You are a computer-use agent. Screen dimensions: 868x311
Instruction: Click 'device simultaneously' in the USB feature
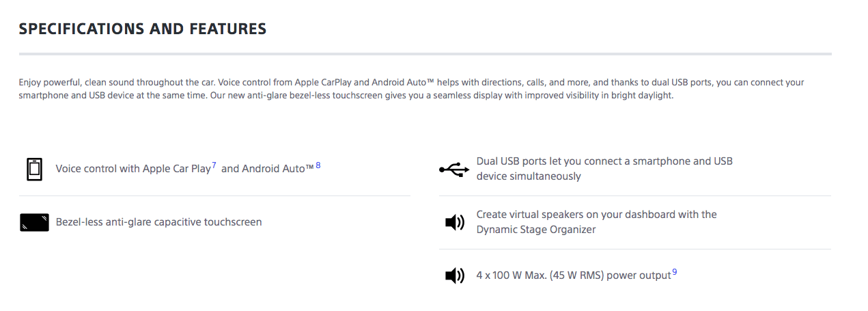[x=529, y=176]
